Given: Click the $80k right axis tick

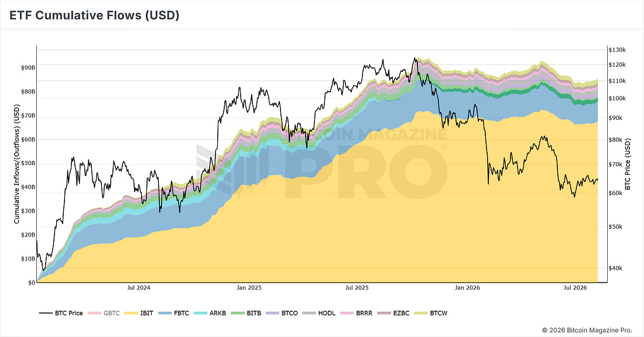Looking at the screenshot, I should (x=616, y=140).
